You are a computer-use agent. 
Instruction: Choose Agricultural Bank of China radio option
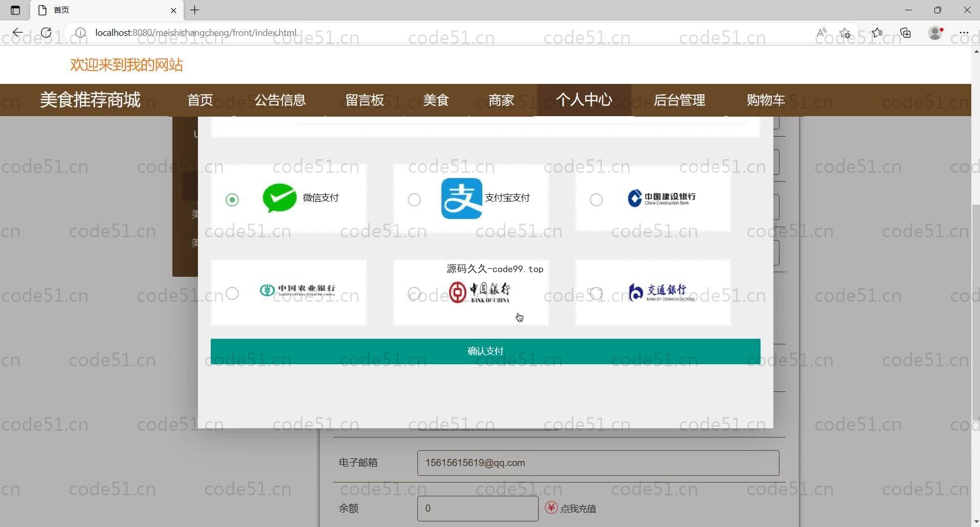tap(232, 293)
